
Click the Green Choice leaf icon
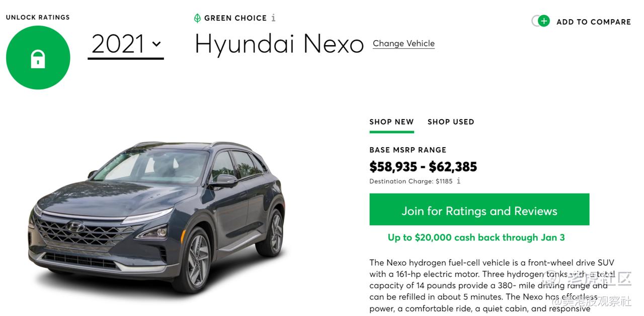pos(197,18)
